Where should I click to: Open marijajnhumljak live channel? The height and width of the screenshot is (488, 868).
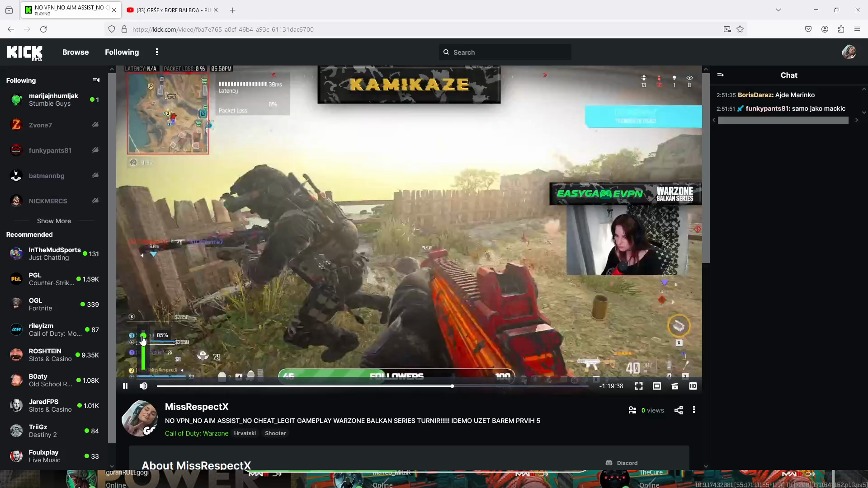click(54, 99)
